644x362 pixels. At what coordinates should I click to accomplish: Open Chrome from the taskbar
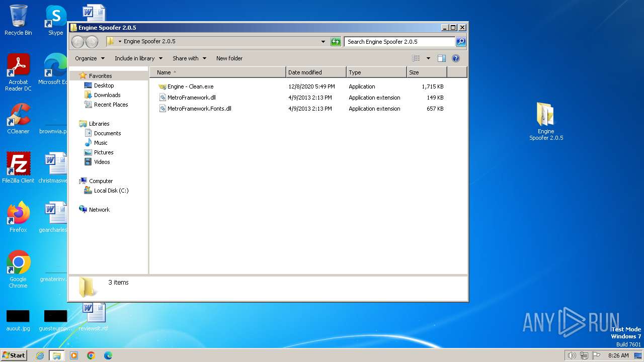(x=91, y=355)
